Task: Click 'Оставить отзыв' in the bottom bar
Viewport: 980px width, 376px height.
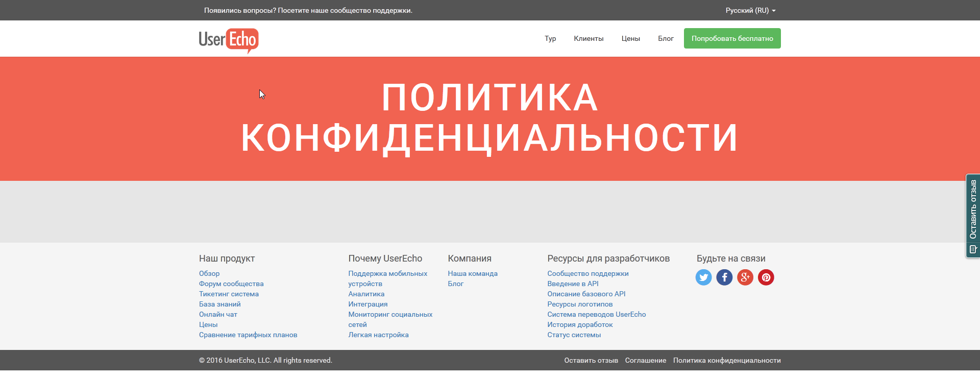Action: point(591,360)
